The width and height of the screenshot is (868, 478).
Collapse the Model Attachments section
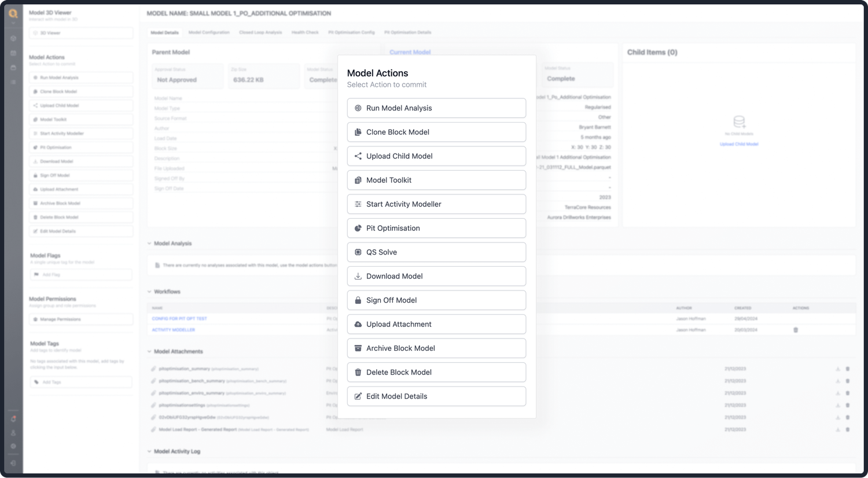pyautogui.click(x=150, y=351)
